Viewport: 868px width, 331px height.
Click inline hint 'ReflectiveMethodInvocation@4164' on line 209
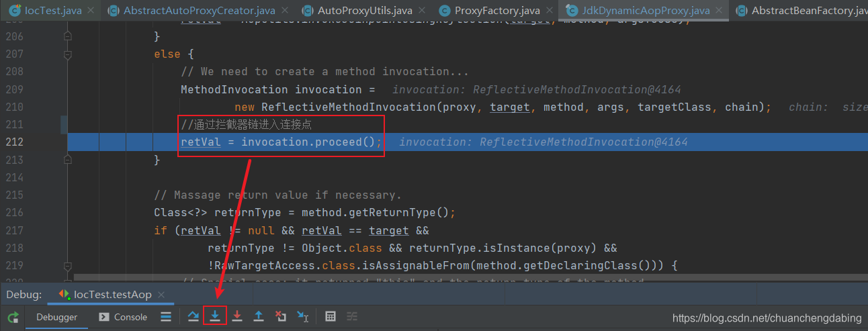578,89
